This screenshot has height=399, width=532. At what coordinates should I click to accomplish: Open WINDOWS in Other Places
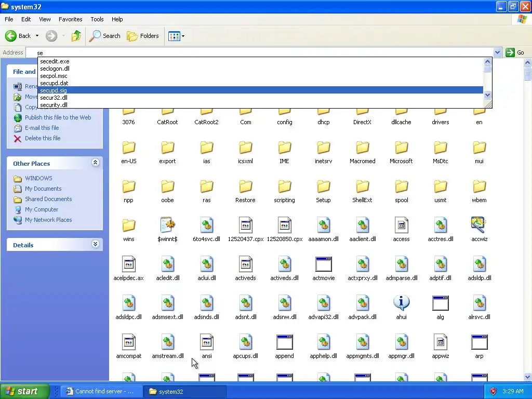tap(38, 178)
